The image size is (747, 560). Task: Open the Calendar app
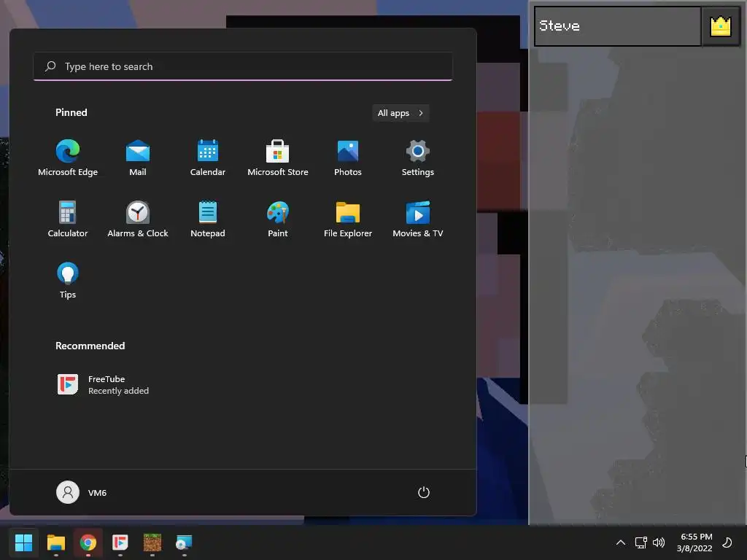(x=208, y=158)
